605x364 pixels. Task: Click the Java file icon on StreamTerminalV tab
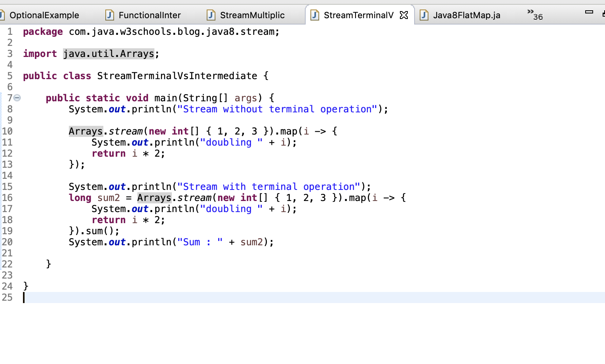point(314,15)
